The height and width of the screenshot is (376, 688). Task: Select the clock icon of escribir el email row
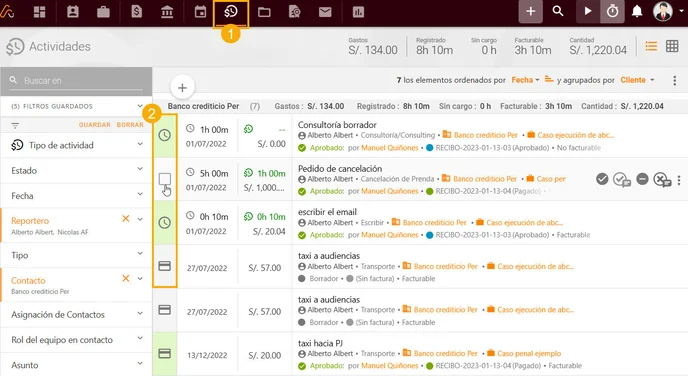point(165,222)
